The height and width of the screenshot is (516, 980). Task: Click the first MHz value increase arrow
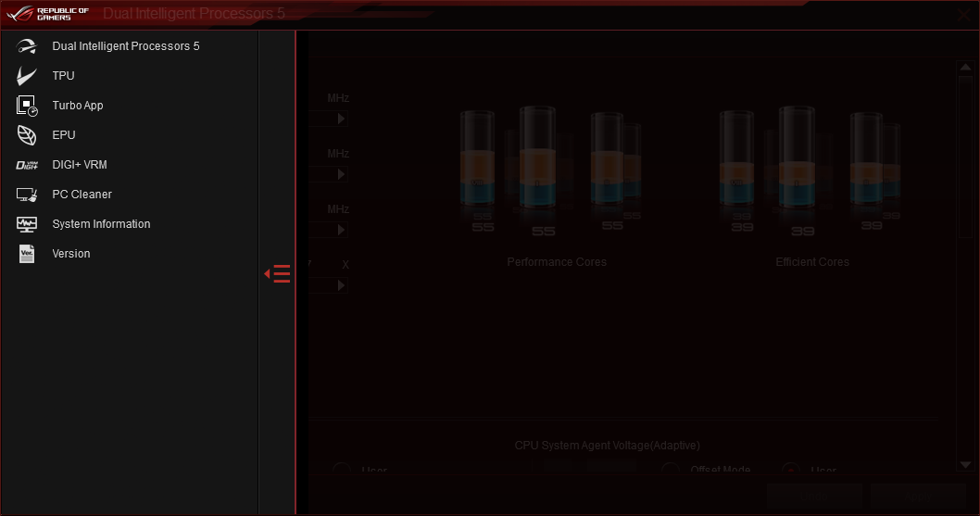341,119
